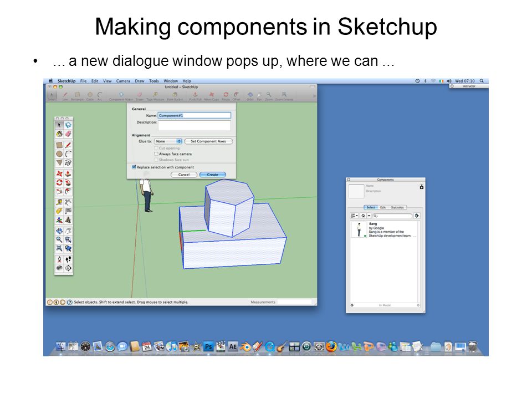This screenshot has height=399, width=532.
Task: Enable the Always face camera checkbox
Action: pos(156,154)
